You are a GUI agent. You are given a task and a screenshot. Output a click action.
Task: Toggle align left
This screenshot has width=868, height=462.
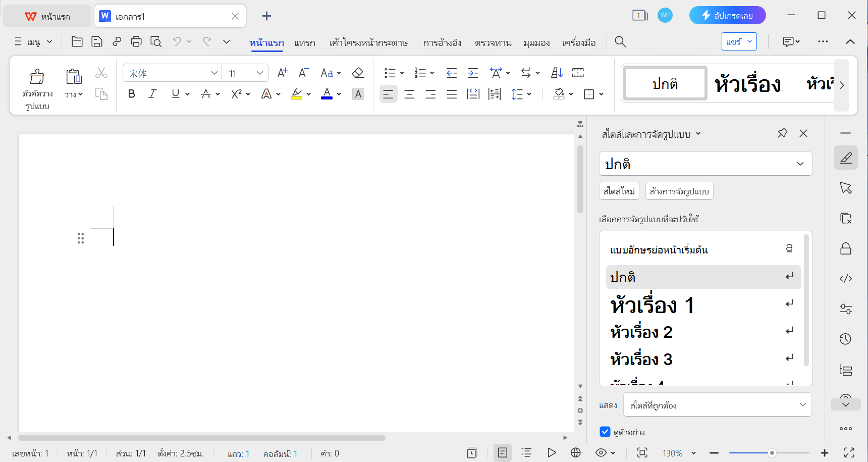click(x=388, y=94)
